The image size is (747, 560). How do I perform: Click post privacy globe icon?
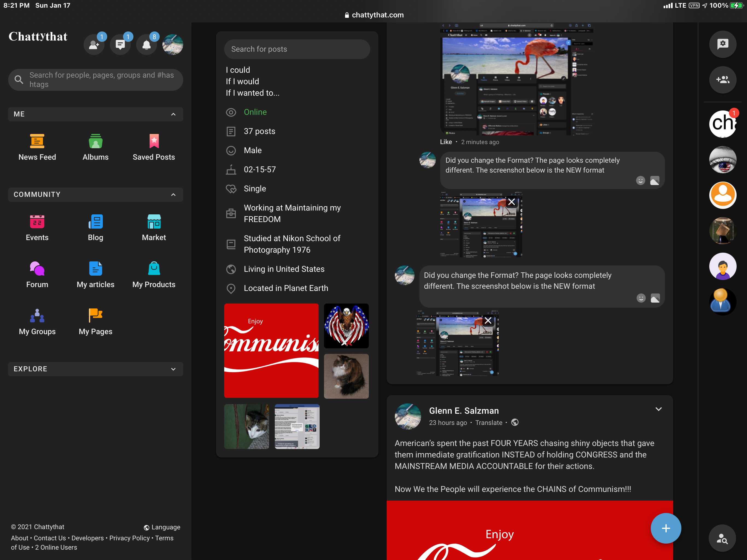[515, 422]
